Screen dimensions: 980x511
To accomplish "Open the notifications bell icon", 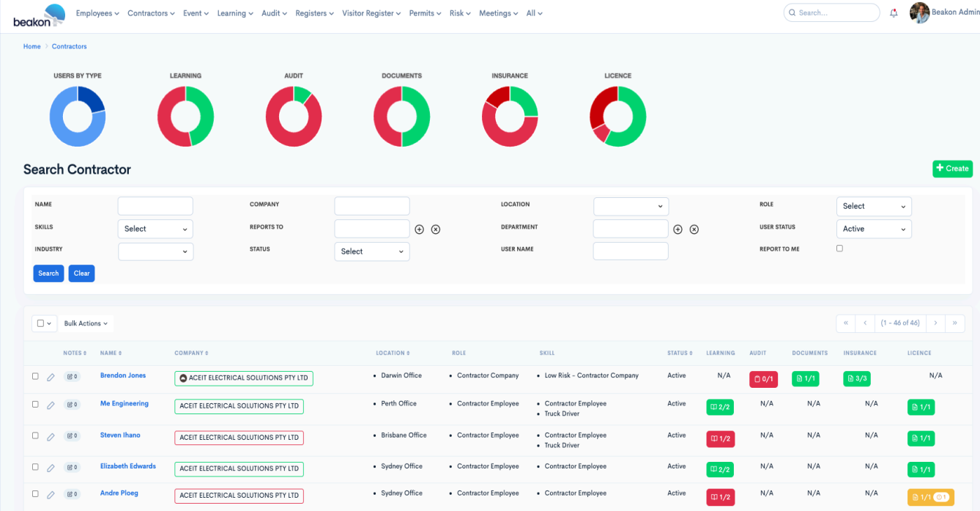I will 894,13.
